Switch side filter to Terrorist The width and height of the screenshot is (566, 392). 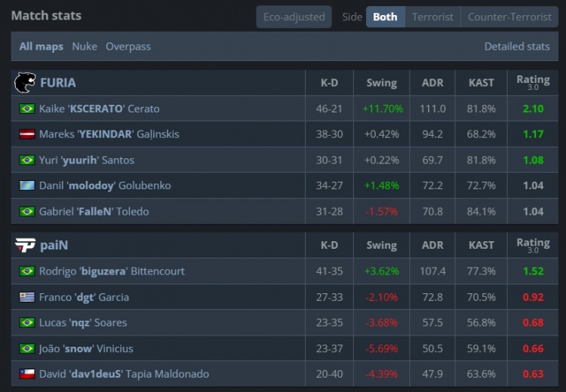(x=432, y=17)
